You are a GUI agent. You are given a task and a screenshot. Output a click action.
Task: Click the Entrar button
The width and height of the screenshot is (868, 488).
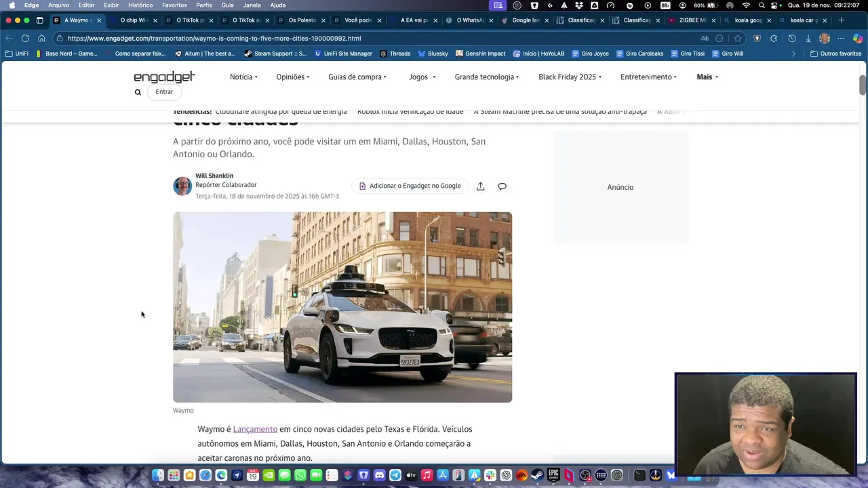pos(164,92)
